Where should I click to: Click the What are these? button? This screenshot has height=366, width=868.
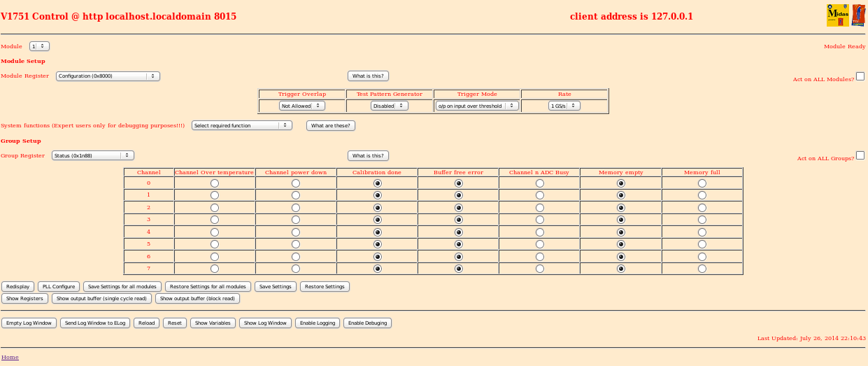[331, 125]
